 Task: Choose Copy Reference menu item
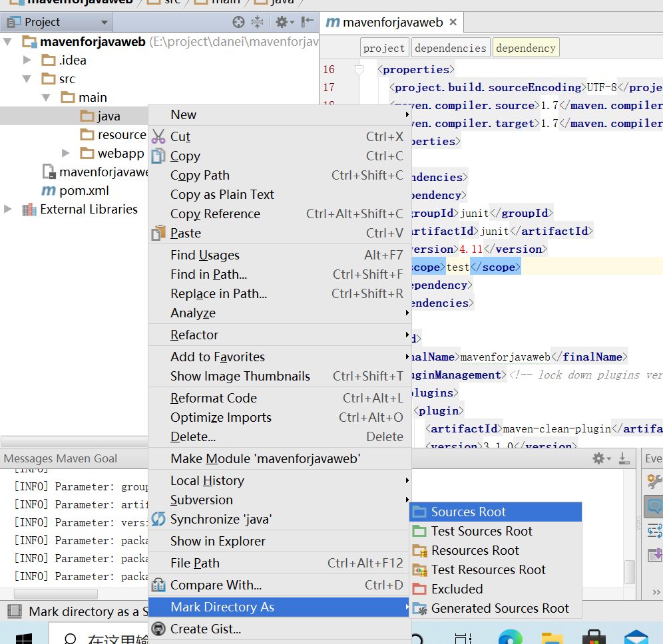280,214
